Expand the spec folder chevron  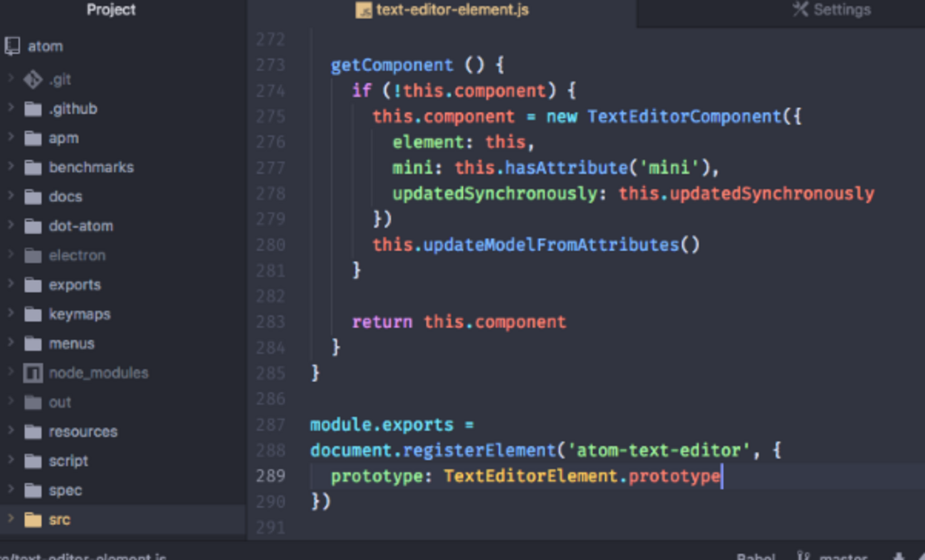tap(11, 490)
